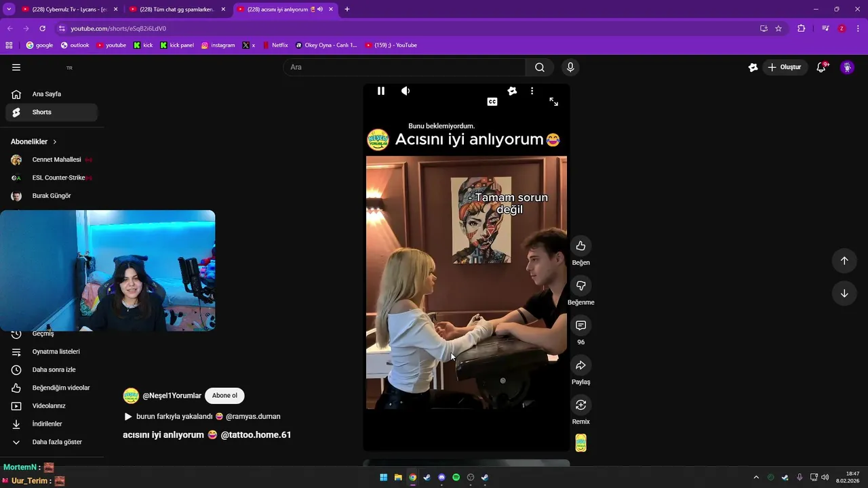This screenshot has height=488, width=868.
Task: Go to the next short with down arrow
Action: (x=844, y=293)
